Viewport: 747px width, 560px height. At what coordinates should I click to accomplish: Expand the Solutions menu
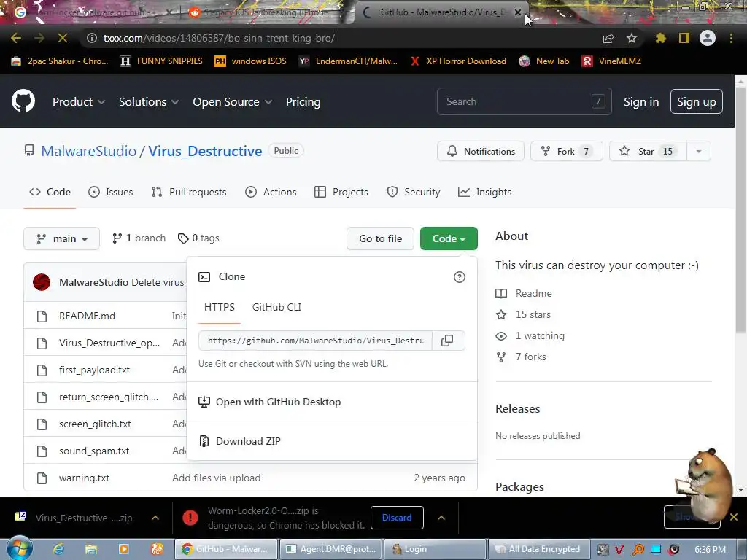(x=149, y=102)
